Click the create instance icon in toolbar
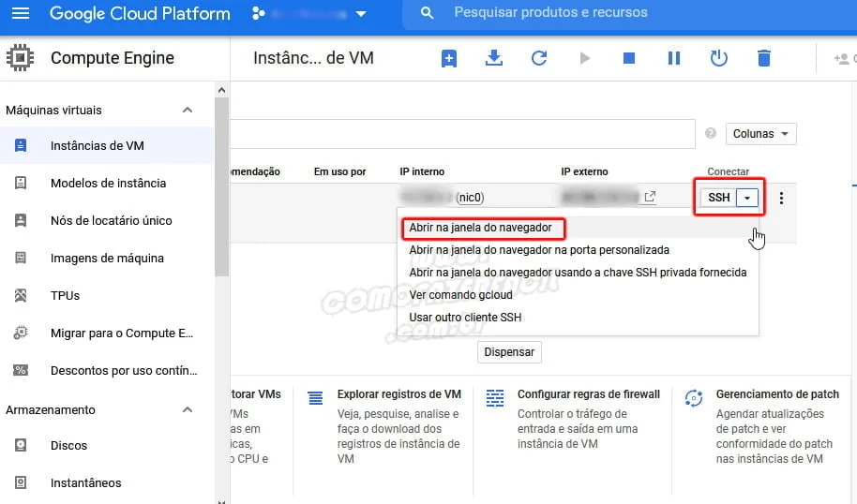 (x=449, y=58)
